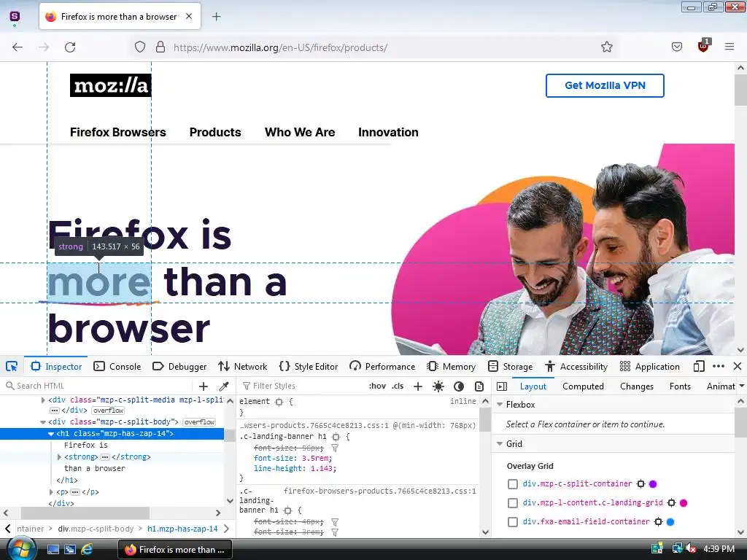Enable overlay grid for div.fxa-email-field-container

(x=513, y=522)
